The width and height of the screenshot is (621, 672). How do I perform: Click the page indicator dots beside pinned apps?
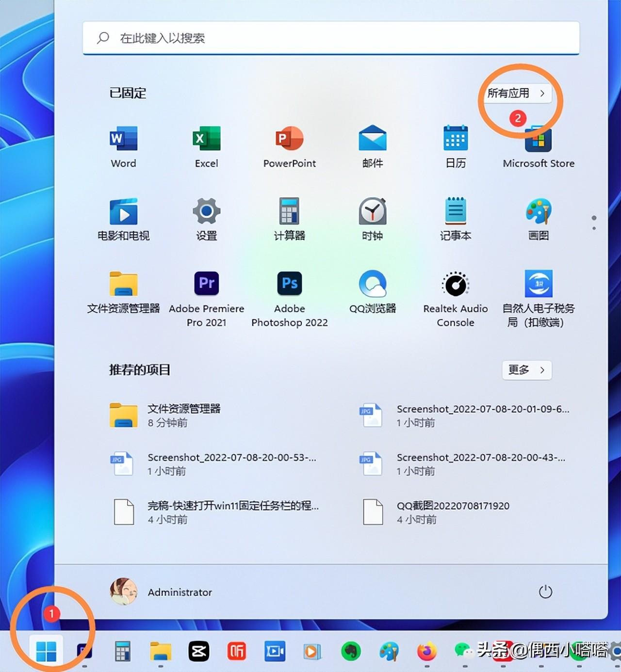pyautogui.click(x=594, y=223)
